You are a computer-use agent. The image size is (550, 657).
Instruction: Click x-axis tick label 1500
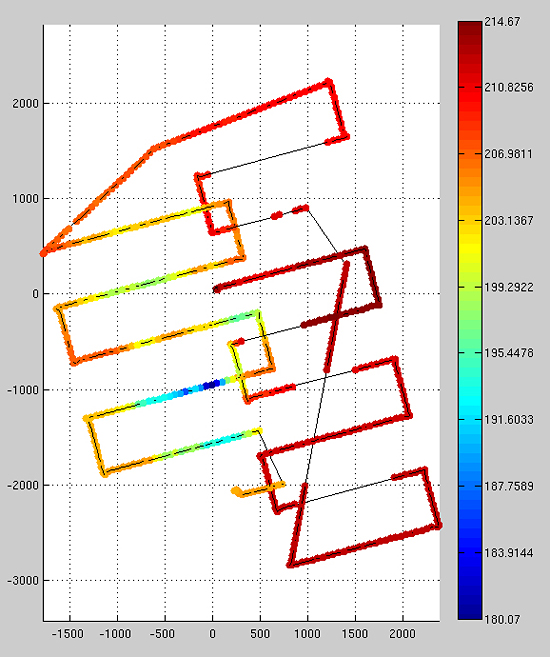click(355, 633)
